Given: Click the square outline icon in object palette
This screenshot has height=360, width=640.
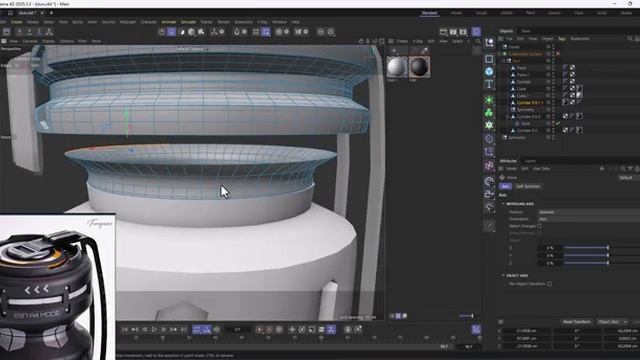Looking at the screenshot, I should (x=489, y=59).
